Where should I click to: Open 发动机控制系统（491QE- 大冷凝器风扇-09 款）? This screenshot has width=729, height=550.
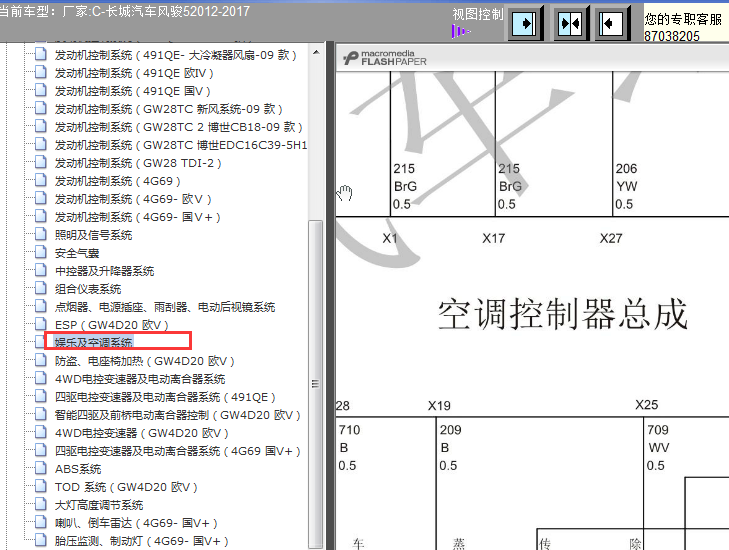coord(176,55)
